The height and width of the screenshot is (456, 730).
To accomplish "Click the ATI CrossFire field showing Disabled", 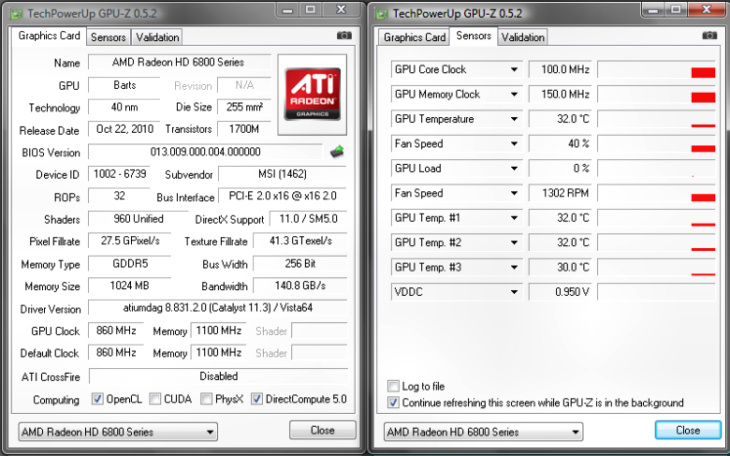I will pos(218,376).
